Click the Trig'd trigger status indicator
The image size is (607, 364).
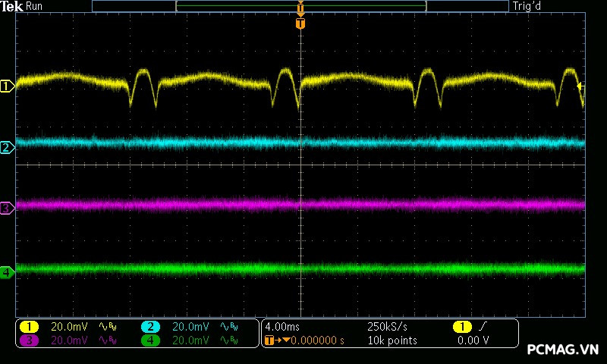(x=527, y=7)
